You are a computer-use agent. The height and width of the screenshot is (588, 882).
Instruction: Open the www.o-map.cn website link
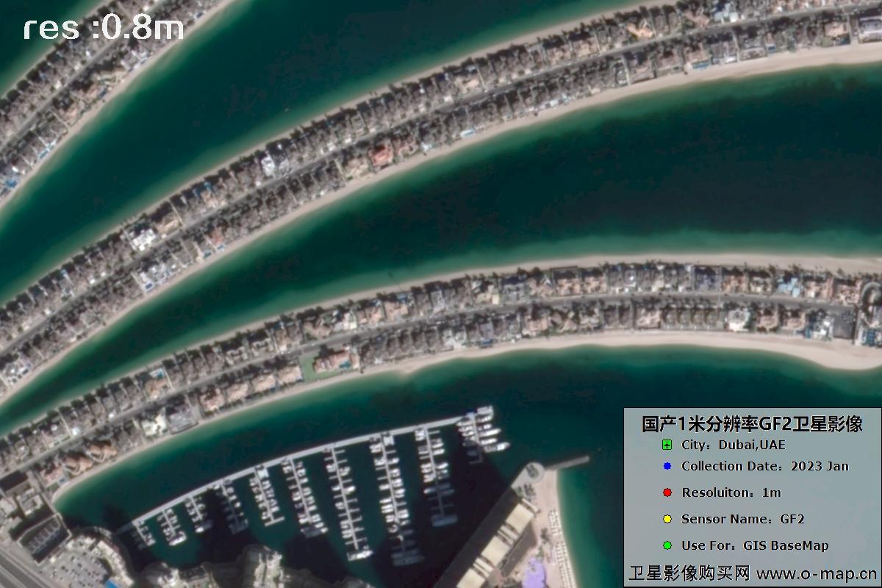tap(816, 573)
